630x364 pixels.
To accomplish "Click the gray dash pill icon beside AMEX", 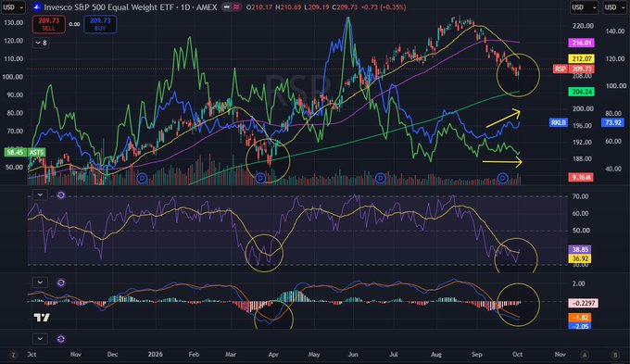I will coord(227,7).
